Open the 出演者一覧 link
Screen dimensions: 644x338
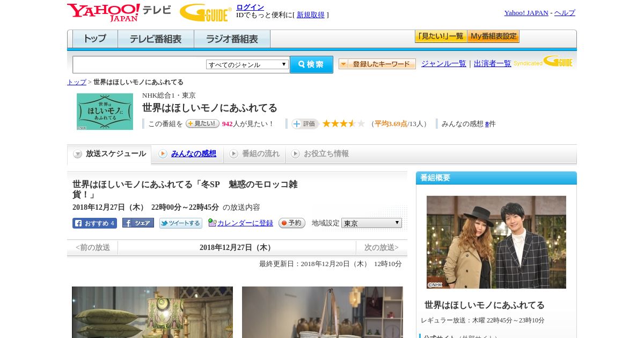click(493, 63)
